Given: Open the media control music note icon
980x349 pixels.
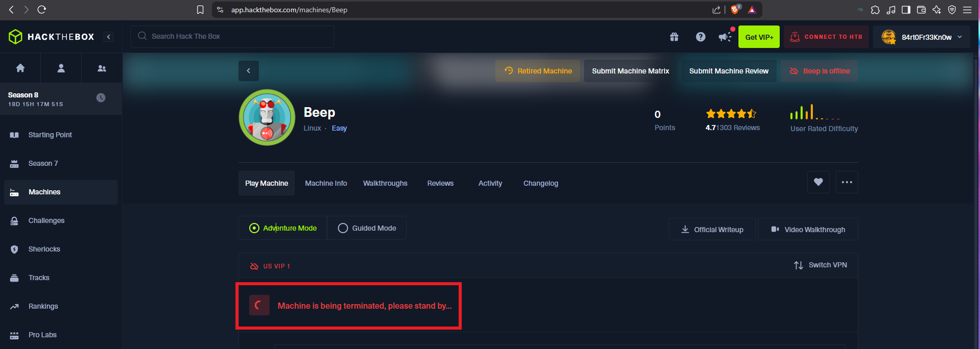Looking at the screenshot, I should [891, 10].
